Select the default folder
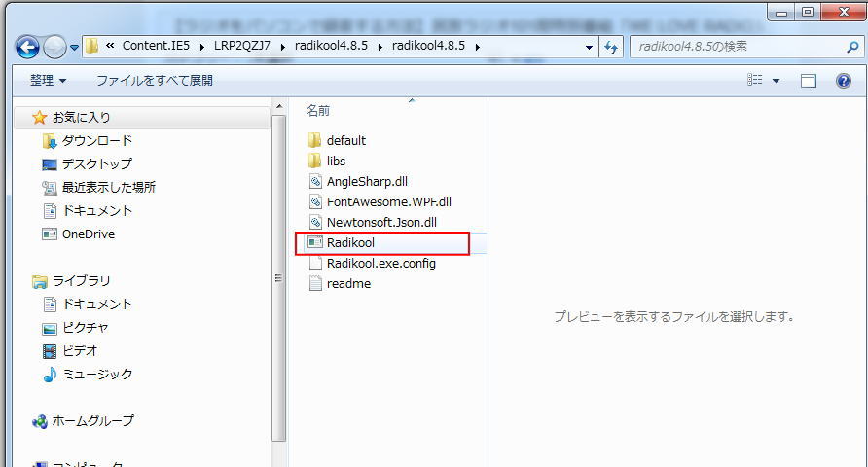 click(346, 140)
